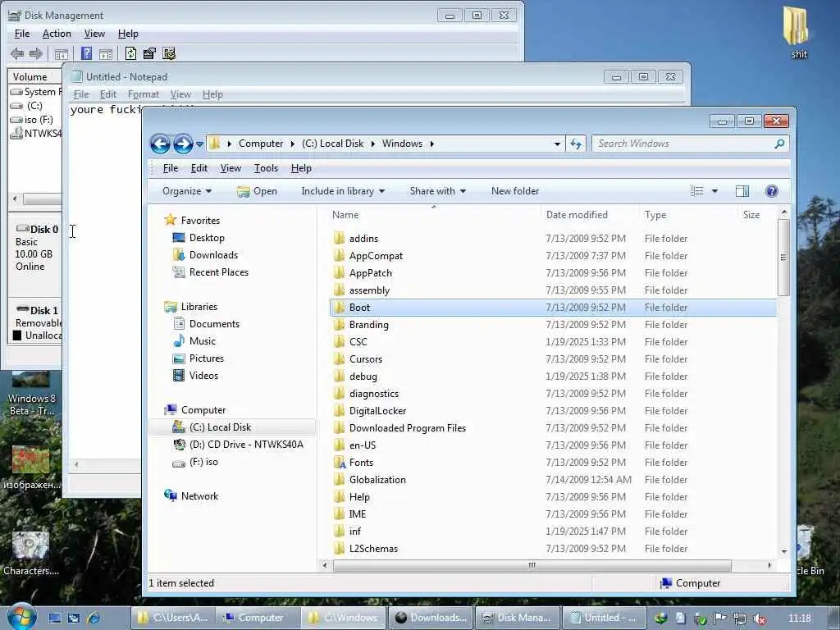Open the Explorer Tools menu

[x=266, y=168]
